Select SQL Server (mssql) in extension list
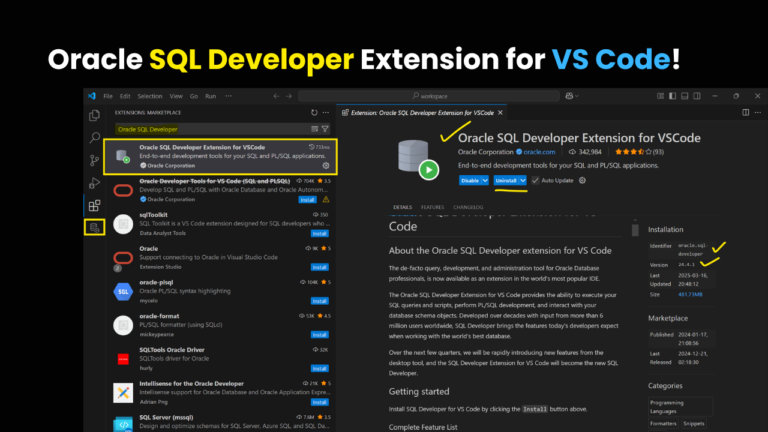The width and height of the screenshot is (768, 432). coord(220,422)
